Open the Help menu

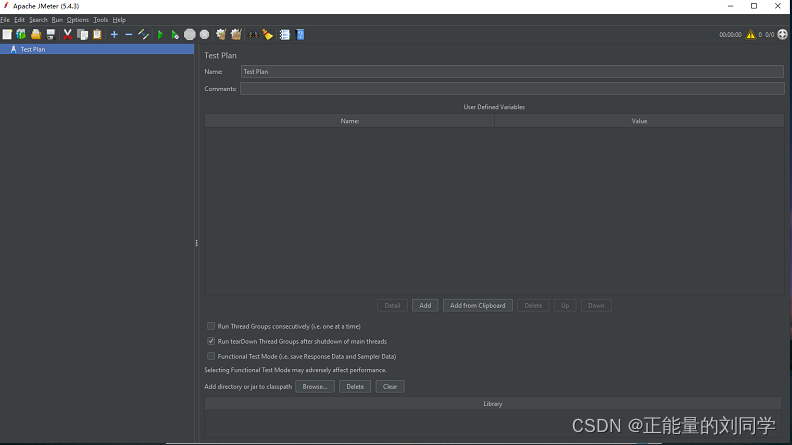tap(119, 20)
